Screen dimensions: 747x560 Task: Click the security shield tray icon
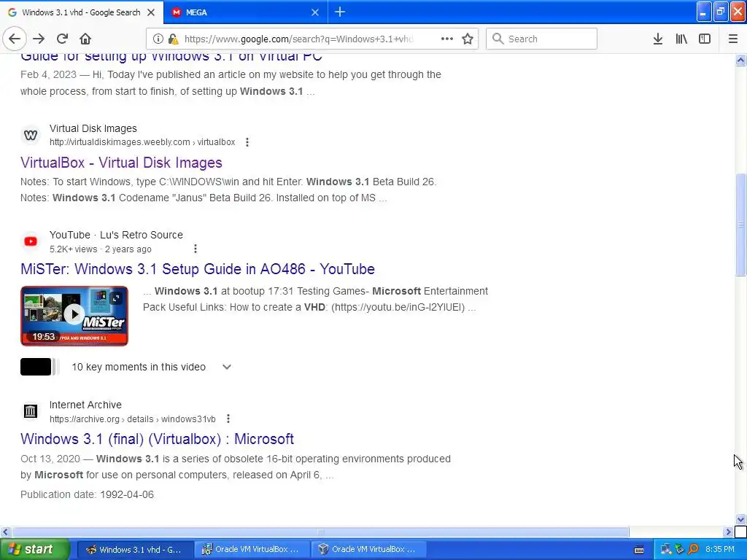(x=679, y=550)
